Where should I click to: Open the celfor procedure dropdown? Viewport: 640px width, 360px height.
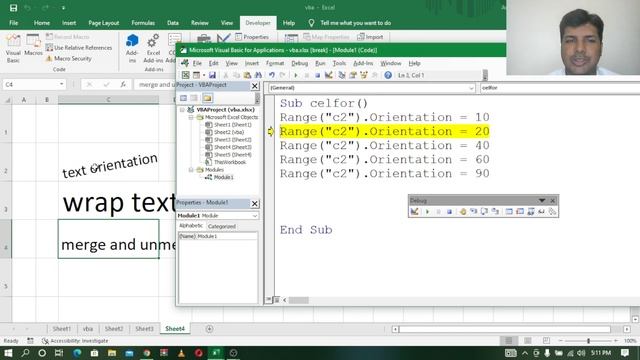[x=559, y=88]
